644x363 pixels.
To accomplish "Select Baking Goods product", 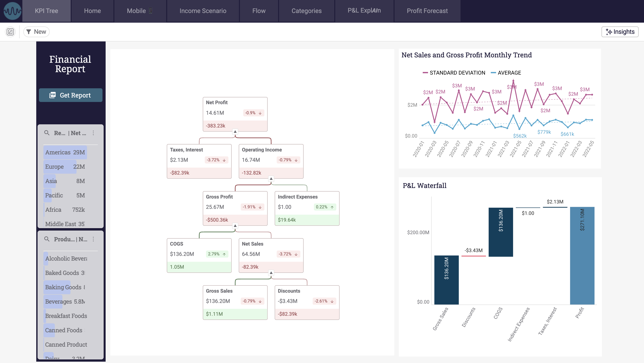I will pyautogui.click(x=65, y=287).
